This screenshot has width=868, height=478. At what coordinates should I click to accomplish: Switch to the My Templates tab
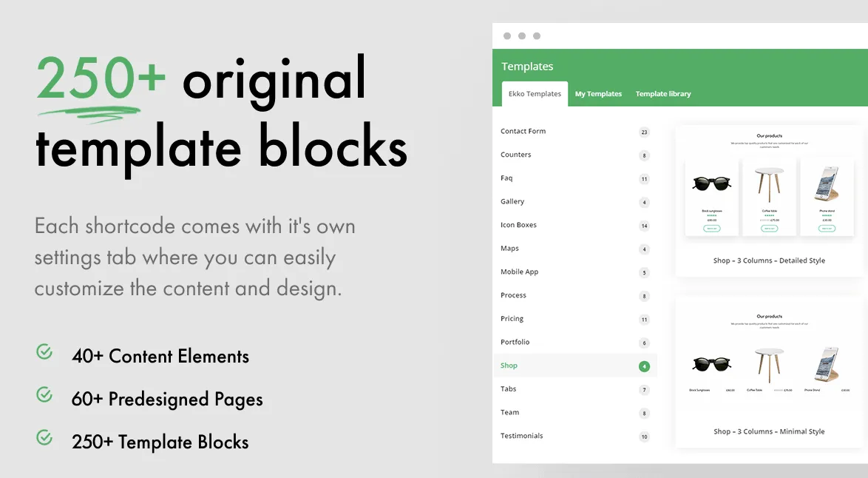pos(598,94)
